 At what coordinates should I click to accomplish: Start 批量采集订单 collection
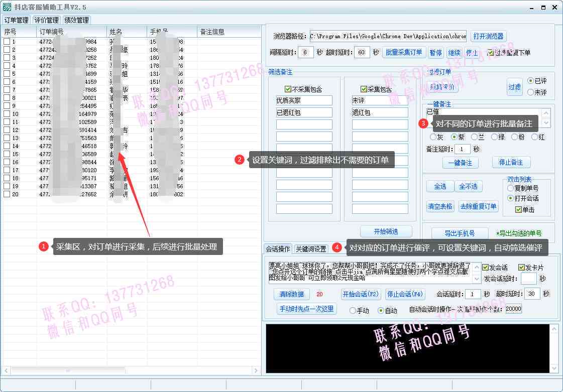tap(404, 52)
